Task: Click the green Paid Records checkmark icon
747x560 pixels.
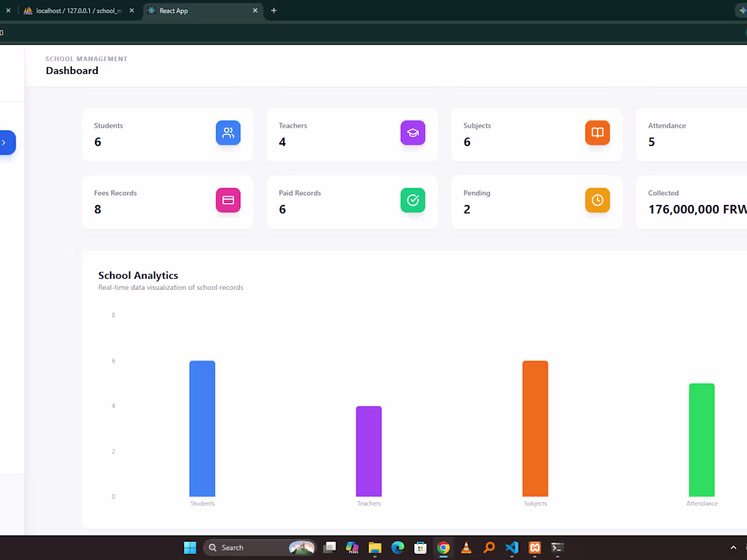Action: tap(413, 200)
